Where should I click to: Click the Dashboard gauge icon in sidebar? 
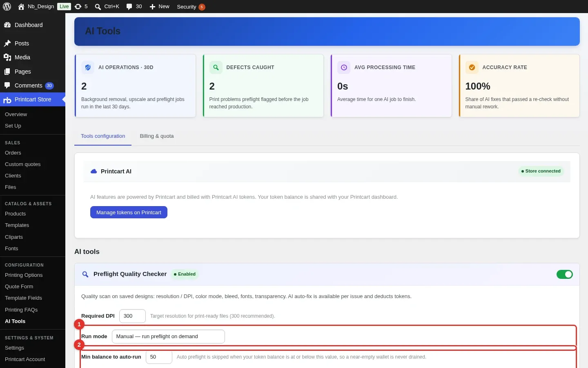tap(7, 25)
